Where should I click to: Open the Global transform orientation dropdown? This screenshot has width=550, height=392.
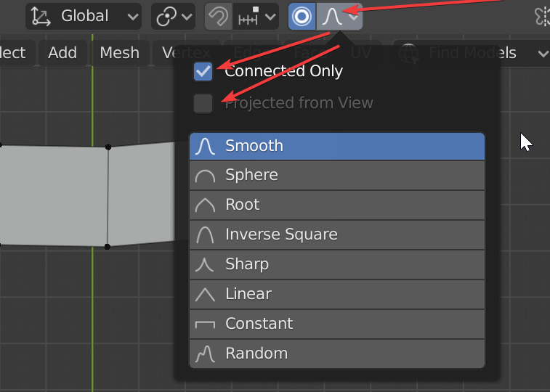(84, 17)
